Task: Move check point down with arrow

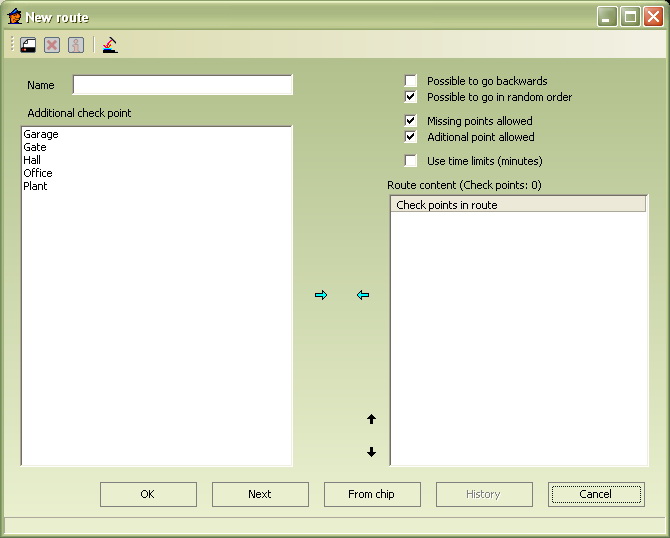Action: click(x=371, y=452)
